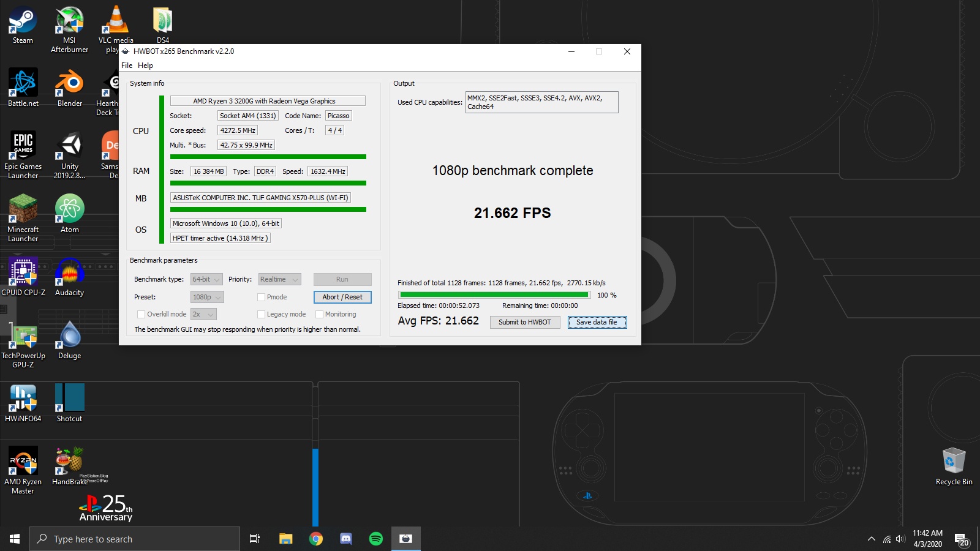Open the volume control in tray
The image size is (980, 551).
point(900,539)
